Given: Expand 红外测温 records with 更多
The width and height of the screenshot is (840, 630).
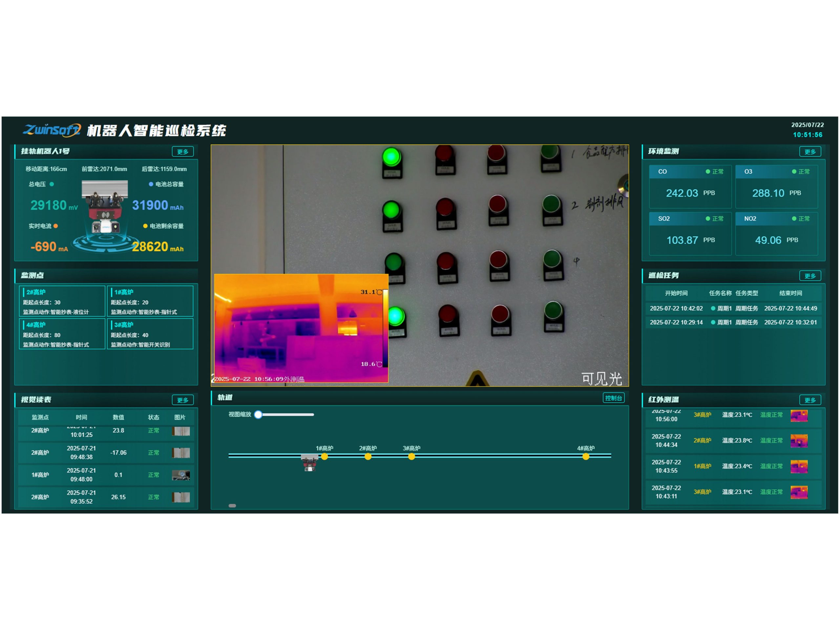Looking at the screenshot, I should click(809, 400).
